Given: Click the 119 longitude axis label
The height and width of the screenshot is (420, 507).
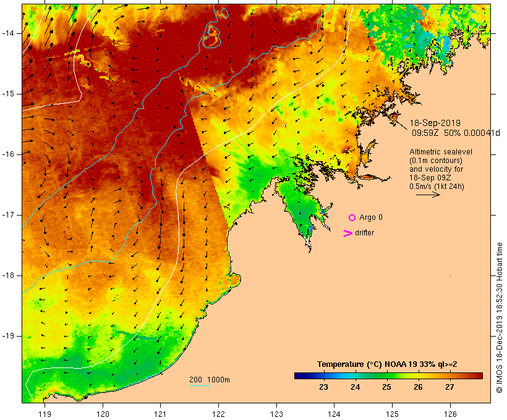Looking at the screenshot, I should point(45,414).
